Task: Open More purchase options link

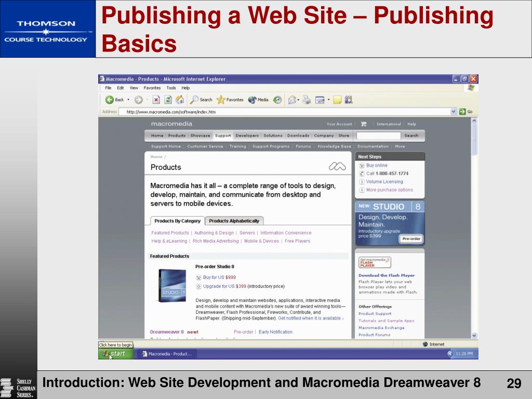Action: click(x=390, y=190)
